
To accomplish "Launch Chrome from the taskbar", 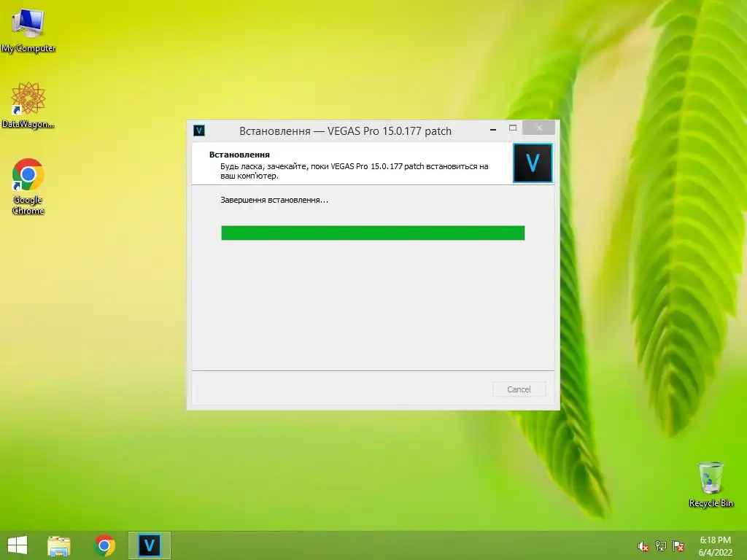I will point(104,545).
